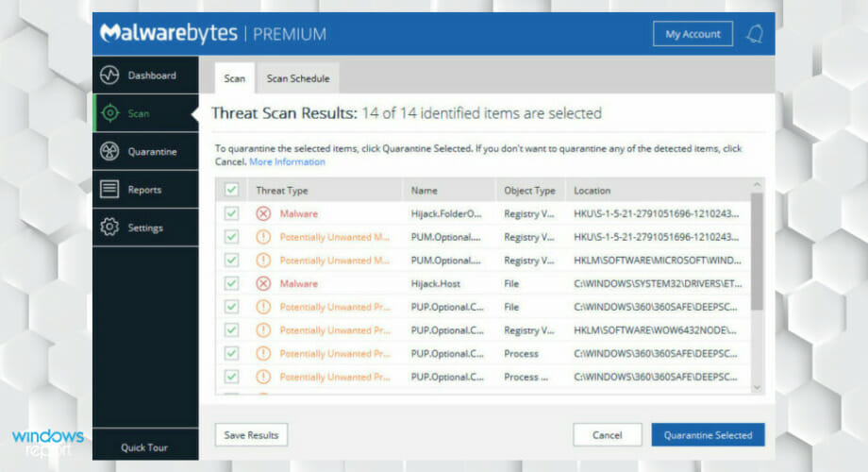Click the red X icon for Hijack.FolderO... malware
868x472 pixels.
coord(263,213)
